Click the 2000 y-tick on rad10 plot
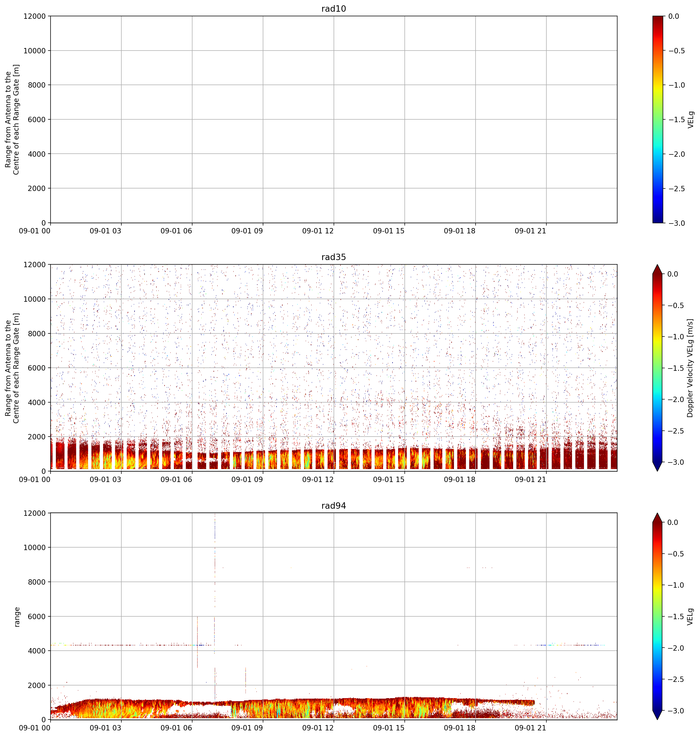Image resolution: width=700 pixels, height=737 pixels. (37, 188)
